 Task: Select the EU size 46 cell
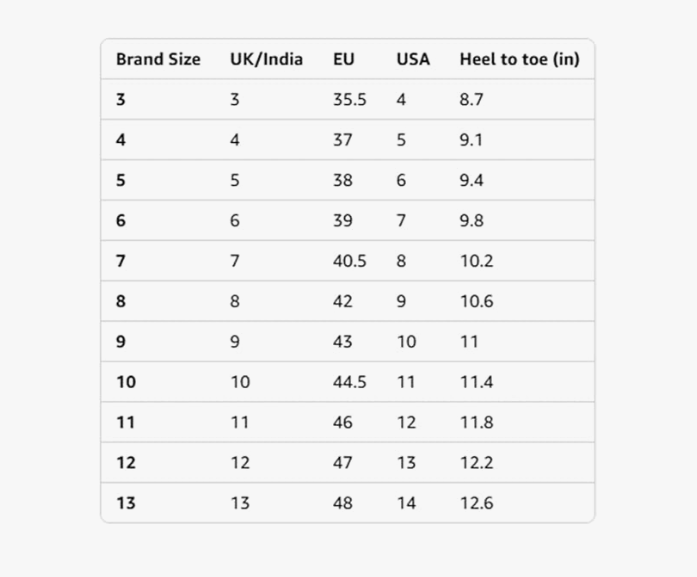(x=343, y=422)
